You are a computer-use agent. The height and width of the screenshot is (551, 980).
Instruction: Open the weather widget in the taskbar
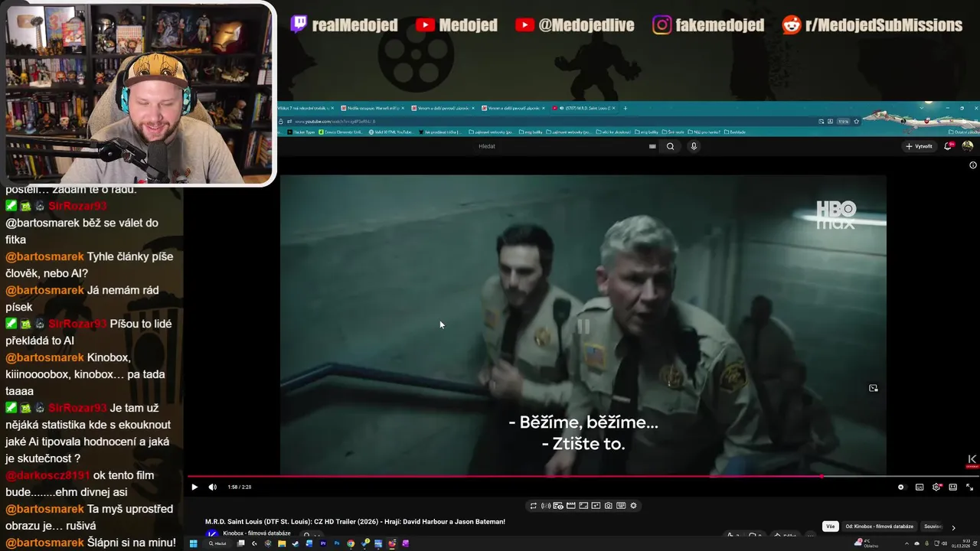[865, 543]
